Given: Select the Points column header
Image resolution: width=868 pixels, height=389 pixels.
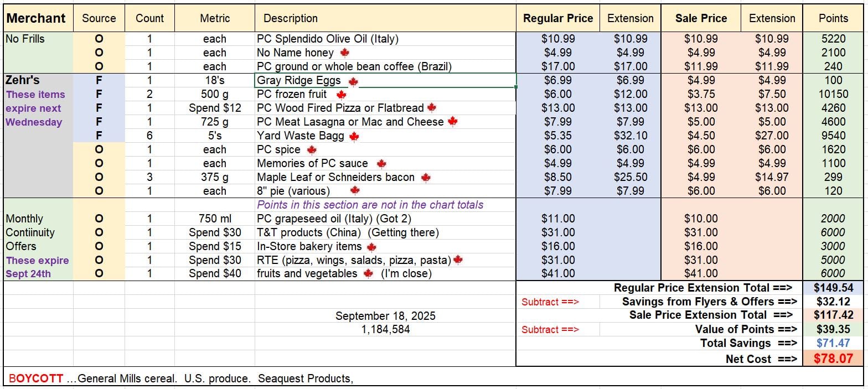Looking at the screenshot, I should coord(833,18).
